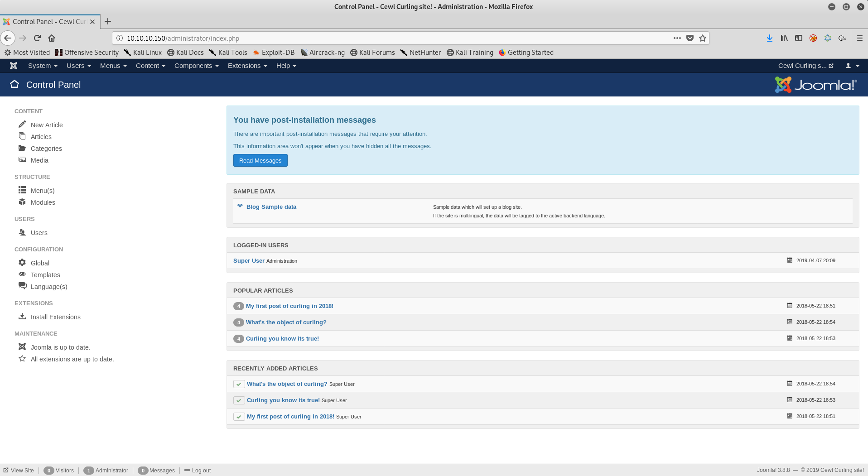Open the Components menu
This screenshot has height=476, width=868.
point(196,66)
